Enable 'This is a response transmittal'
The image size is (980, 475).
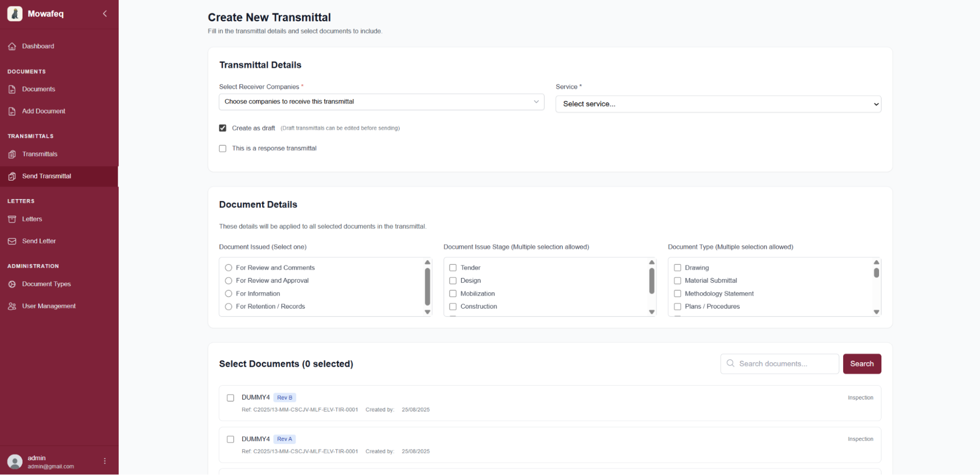tap(223, 148)
